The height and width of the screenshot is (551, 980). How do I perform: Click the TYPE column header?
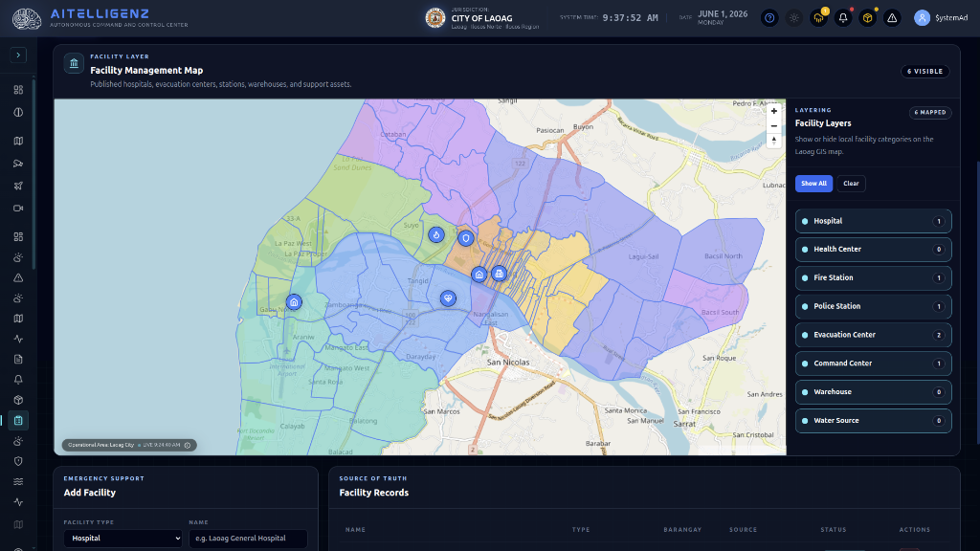coord(581,530)
